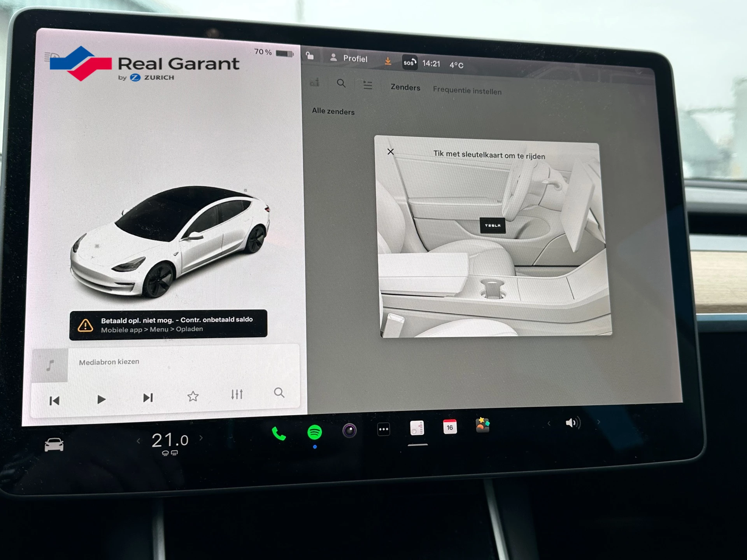This screenshot has width=747, height=560.
Task: Switch to the Zenders tab
Action: click(405, 87)
